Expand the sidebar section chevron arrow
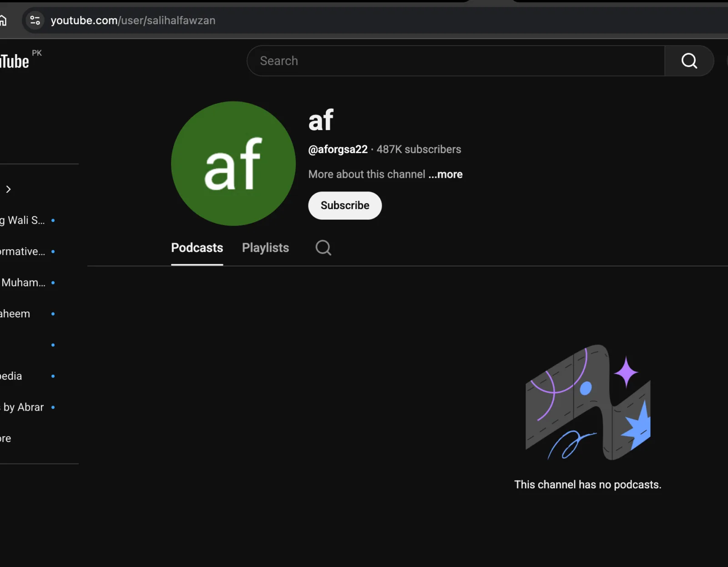 coord(8,189)
